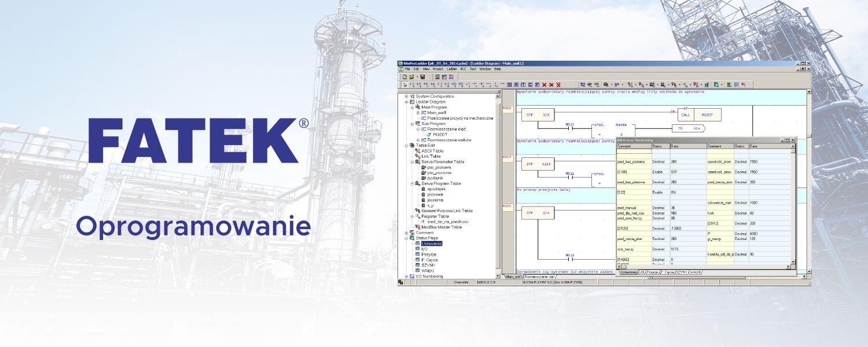Open the Project menu

tap(438, 69)
